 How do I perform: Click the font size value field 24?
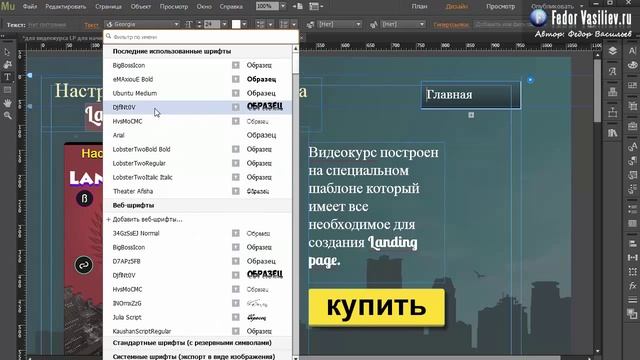tap(212, 24)
